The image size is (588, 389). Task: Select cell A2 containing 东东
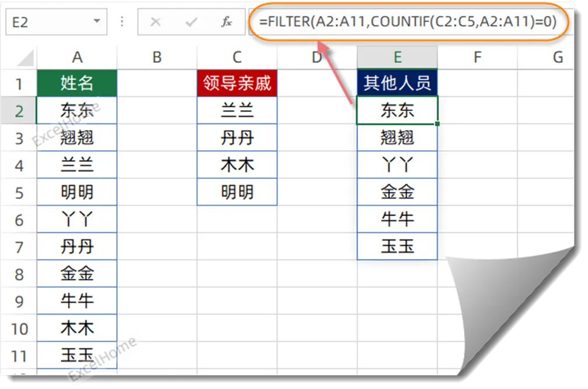pos(77,110)
